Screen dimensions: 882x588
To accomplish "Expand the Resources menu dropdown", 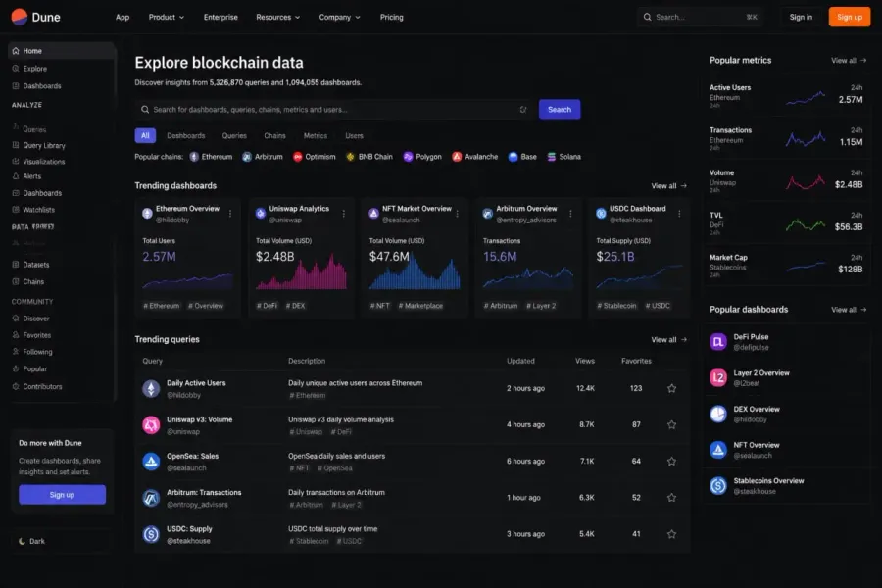I will tap(278, 17).
